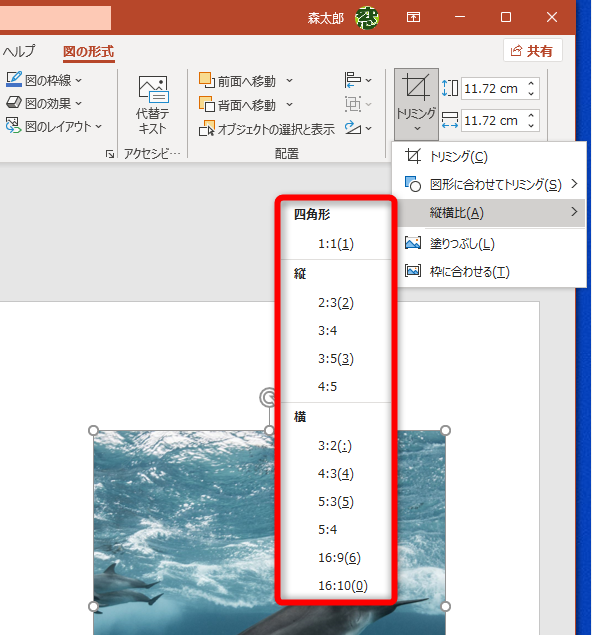Open the 図の枠線 picture border menu

pos(44,80)
